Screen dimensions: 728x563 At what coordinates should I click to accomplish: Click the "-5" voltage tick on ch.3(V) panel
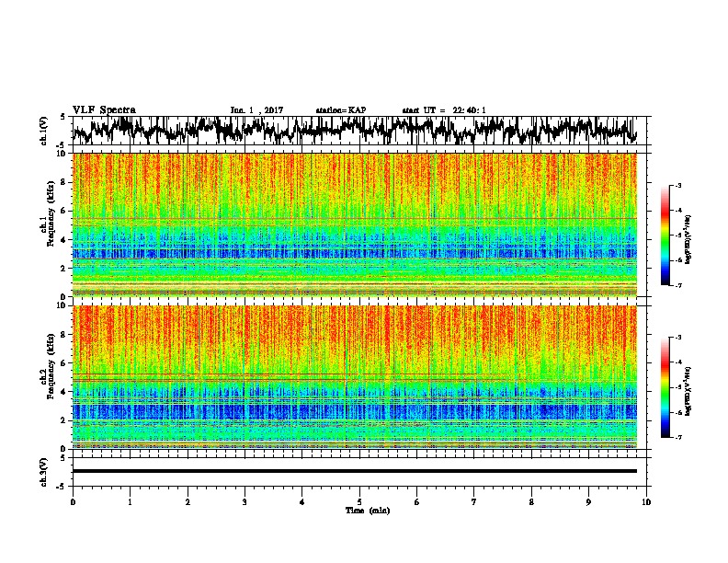[x=62, y=487]
